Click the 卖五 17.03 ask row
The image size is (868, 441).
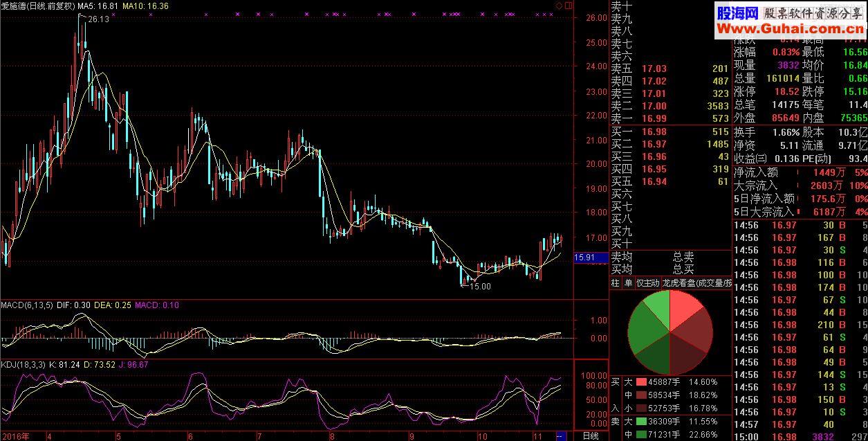pyautogui.click(x=670, y=69)
